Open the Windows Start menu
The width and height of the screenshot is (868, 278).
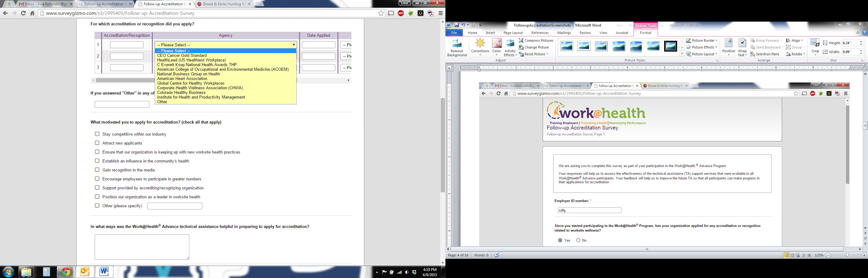(x=8, y=272)
